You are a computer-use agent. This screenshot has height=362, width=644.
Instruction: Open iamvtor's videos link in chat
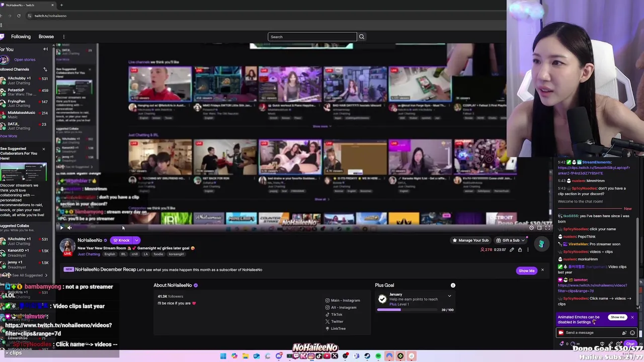(592, 288)
